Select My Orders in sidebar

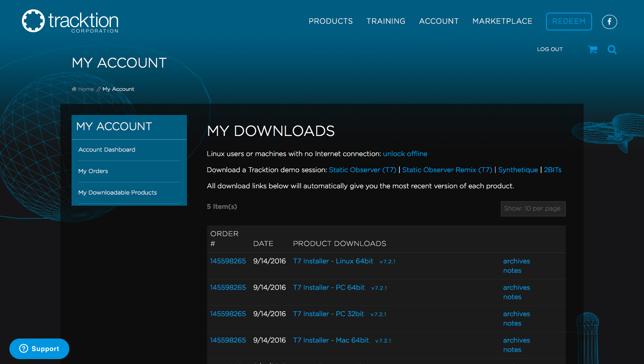coord(93,171)
